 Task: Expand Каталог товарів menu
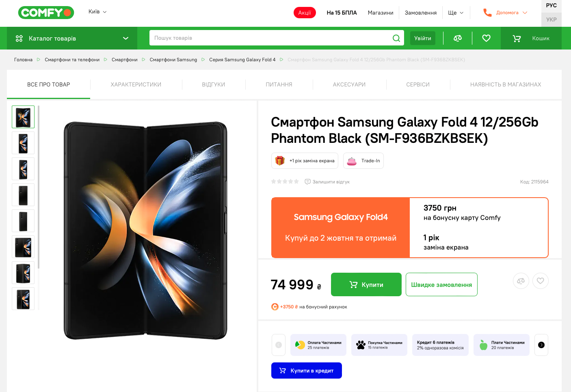tap(72, 38)
